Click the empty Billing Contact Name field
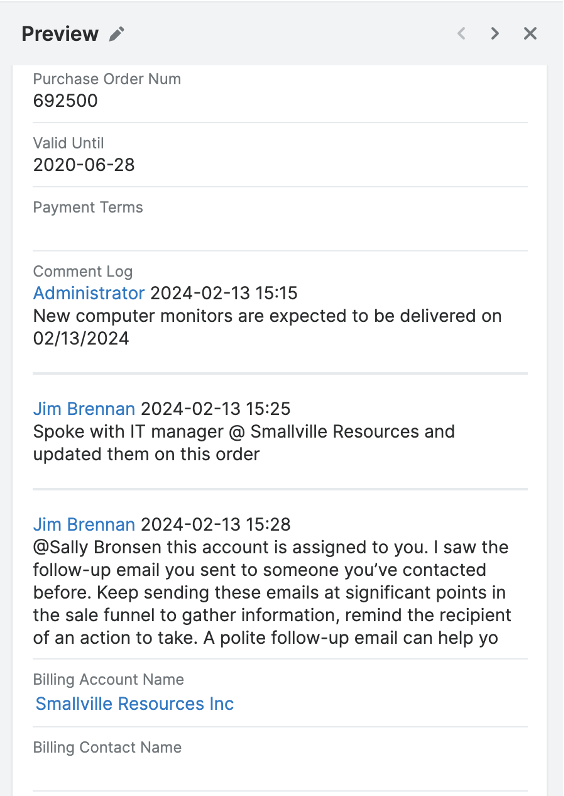The width and height of the screenshot is (564, 796). (280, 772)
